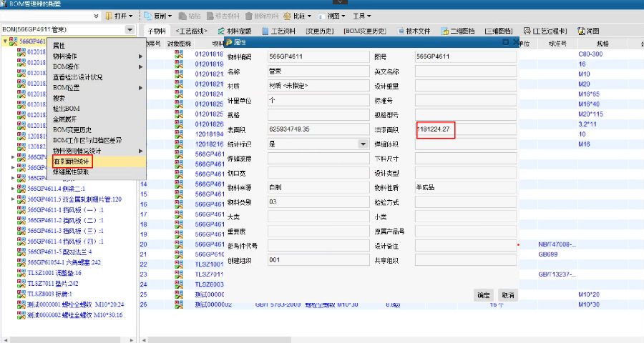Image resolution: width=644 pixels, height=343 pixels.
Task: Expand the 566GP4611.4 侧梁二 tree node
Action: 13,189
